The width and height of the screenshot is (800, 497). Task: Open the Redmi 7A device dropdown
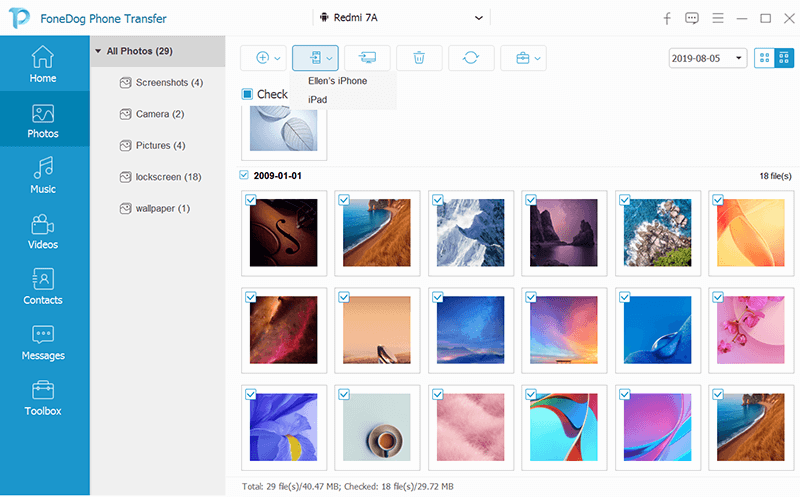pos(401,18)
